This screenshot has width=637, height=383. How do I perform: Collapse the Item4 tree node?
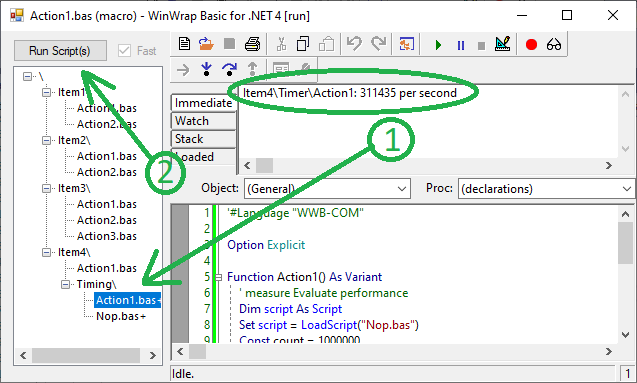[x=46, y=253]
